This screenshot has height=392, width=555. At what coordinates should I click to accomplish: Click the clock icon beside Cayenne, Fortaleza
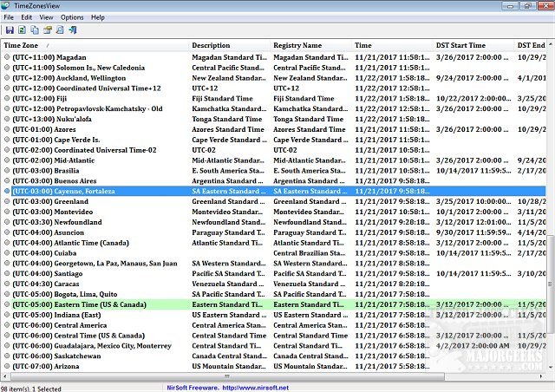pyautogui.click(x=7, y=191)
